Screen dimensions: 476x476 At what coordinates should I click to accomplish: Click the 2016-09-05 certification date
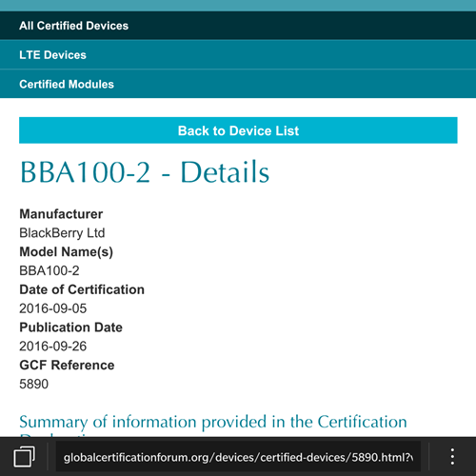click(53, 308)
